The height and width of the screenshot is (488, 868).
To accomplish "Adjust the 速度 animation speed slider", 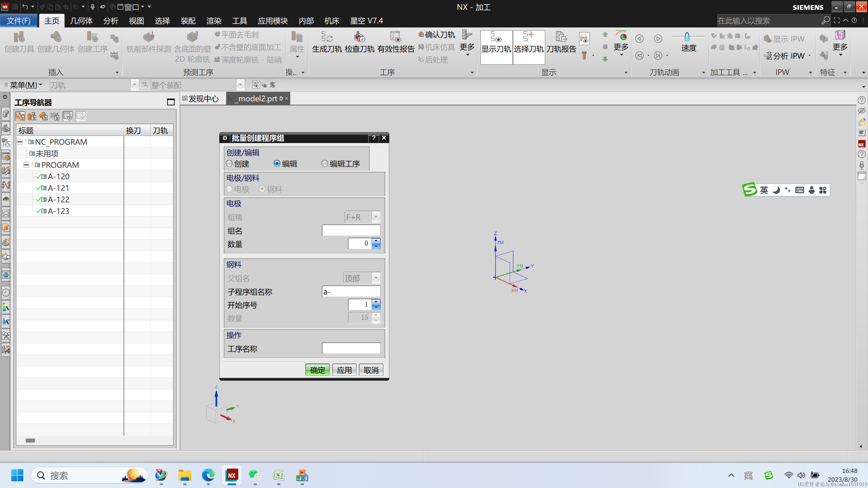I will [x=687, y=36].
